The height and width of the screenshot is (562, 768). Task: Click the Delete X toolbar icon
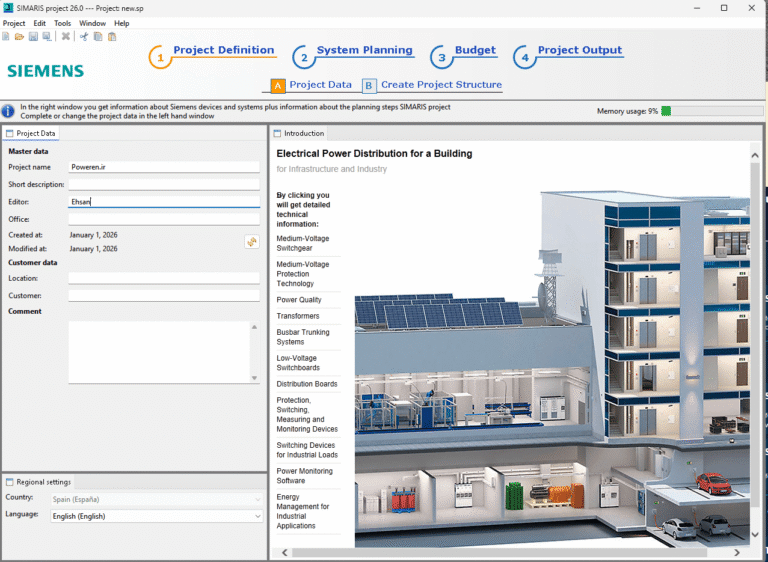[x=66, y=37]
